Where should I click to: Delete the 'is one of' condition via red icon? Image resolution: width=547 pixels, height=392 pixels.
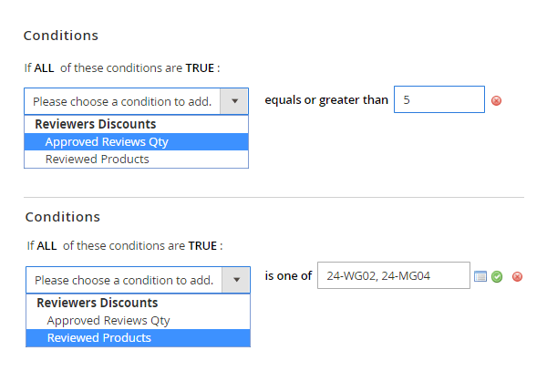[517, 276]
